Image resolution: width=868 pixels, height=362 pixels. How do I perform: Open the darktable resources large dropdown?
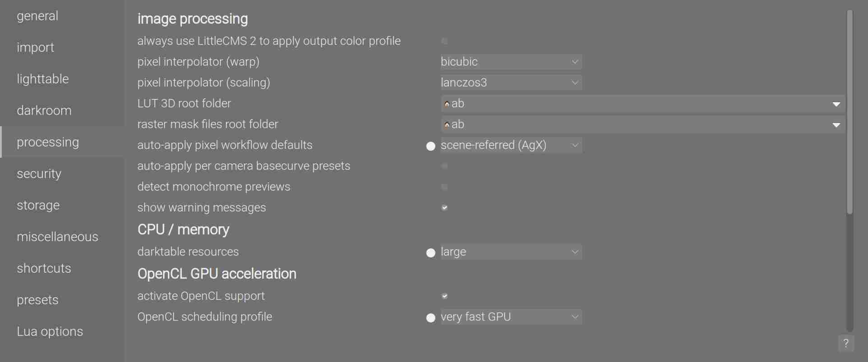[x=511, y=252]
